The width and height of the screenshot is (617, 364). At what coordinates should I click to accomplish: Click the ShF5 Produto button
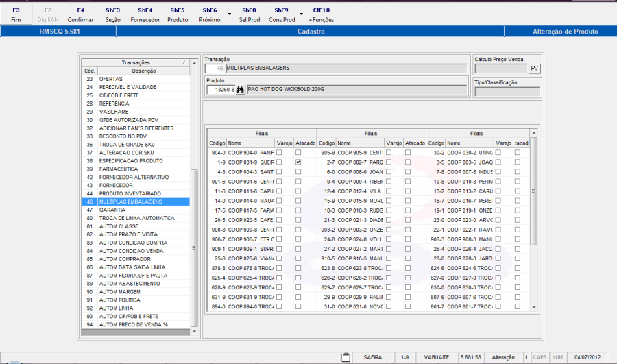tap(178, 15)
